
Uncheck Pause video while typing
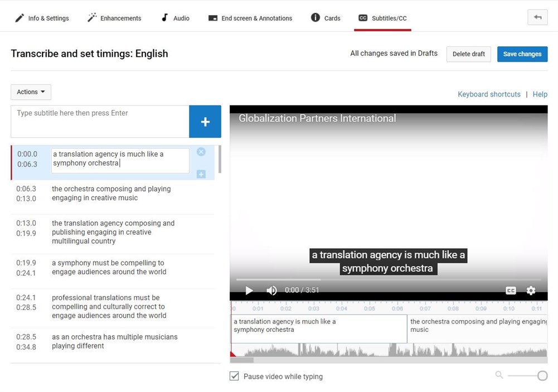click(x=234, y=376)
